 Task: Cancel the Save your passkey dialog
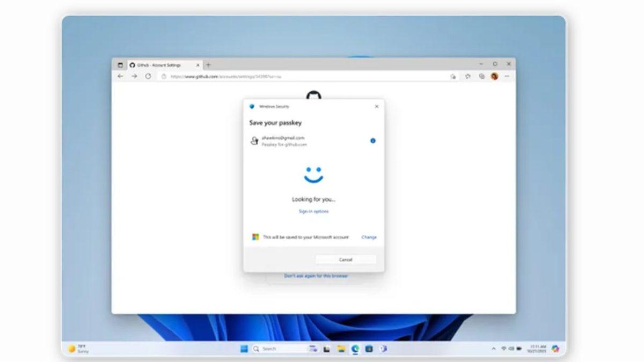tap(346, 259)
